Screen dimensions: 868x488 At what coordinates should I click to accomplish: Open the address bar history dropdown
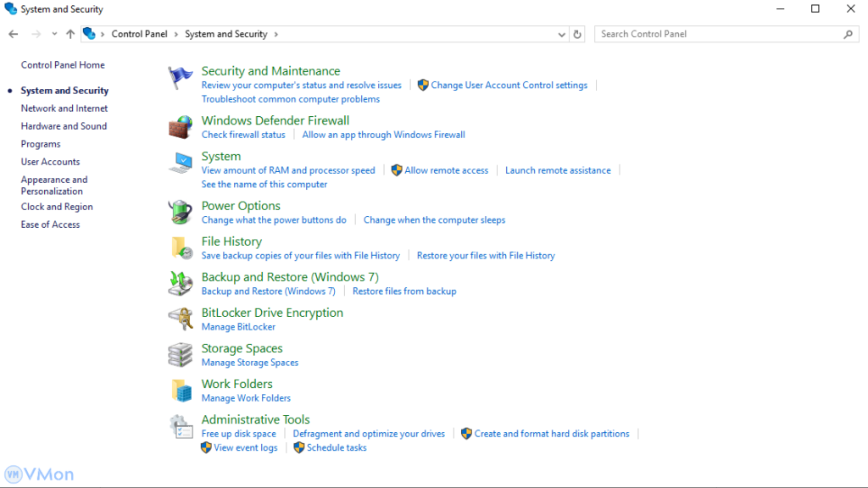[561, 35]
